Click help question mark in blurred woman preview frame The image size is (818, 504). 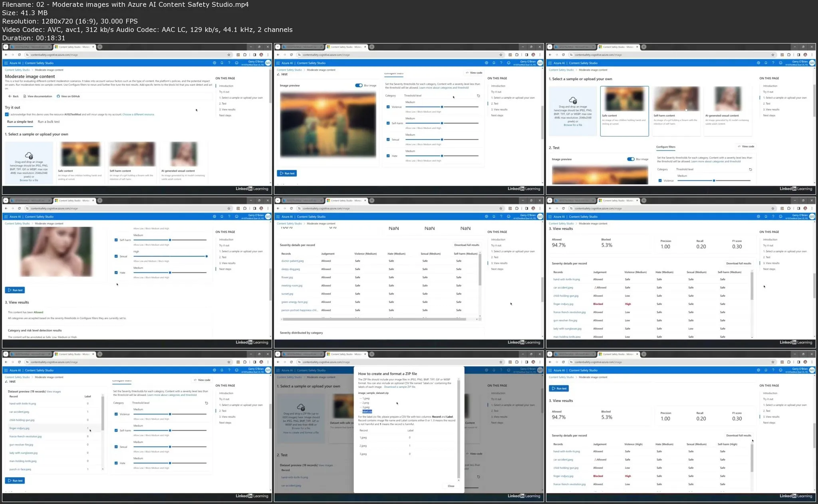(229, 217)
